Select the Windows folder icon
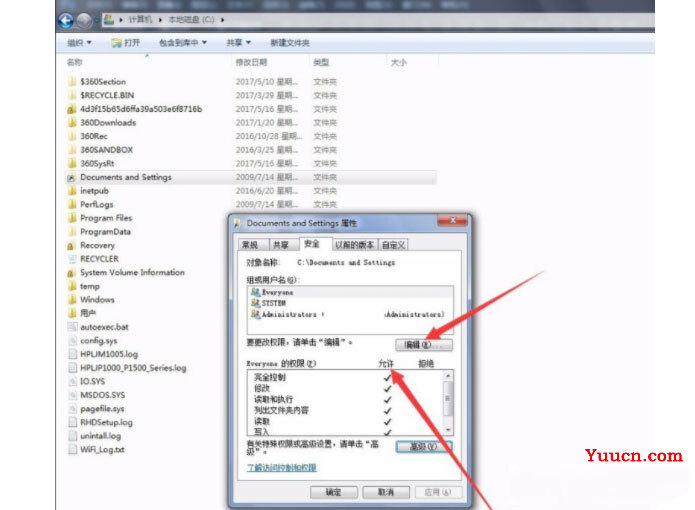The width and height of the screenshot is (695, 510). 72,300
